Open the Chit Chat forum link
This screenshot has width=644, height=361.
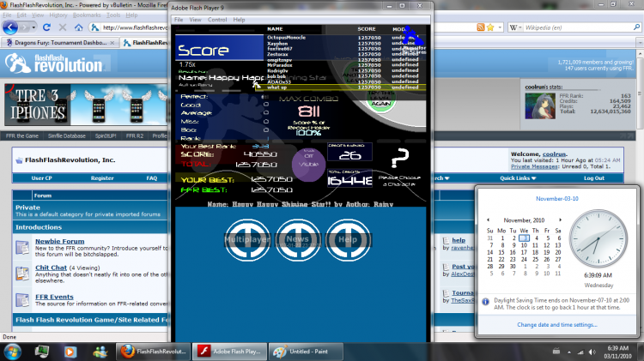click(x=51, y=268)
